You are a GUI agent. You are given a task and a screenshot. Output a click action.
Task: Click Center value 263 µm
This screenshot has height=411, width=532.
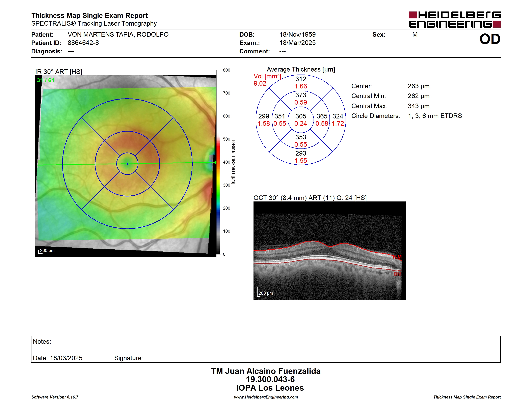[419, 86]
